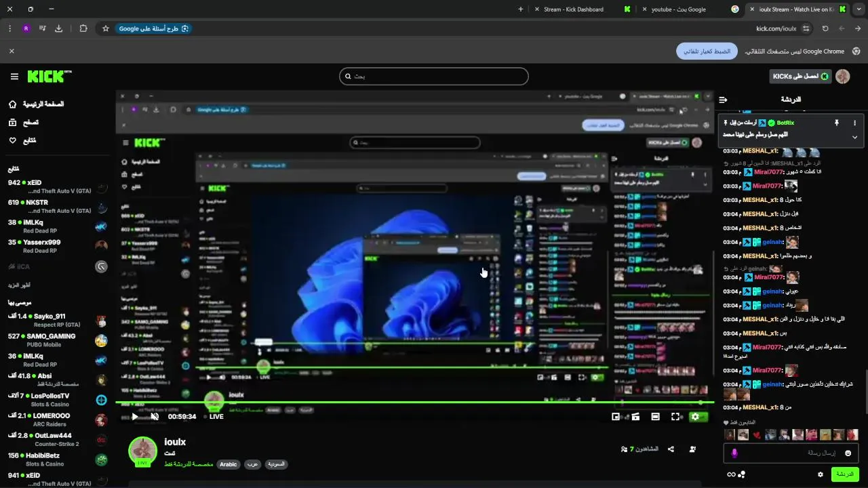Open pinned message three-dot menu
Viewport: 868px width, 488px height.
coord(854,123)
